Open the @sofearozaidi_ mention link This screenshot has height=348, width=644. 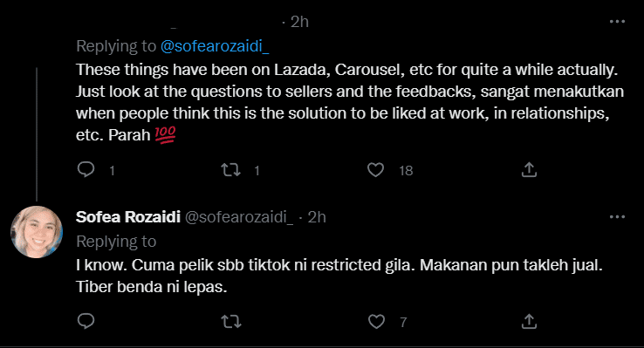point(215,46)
